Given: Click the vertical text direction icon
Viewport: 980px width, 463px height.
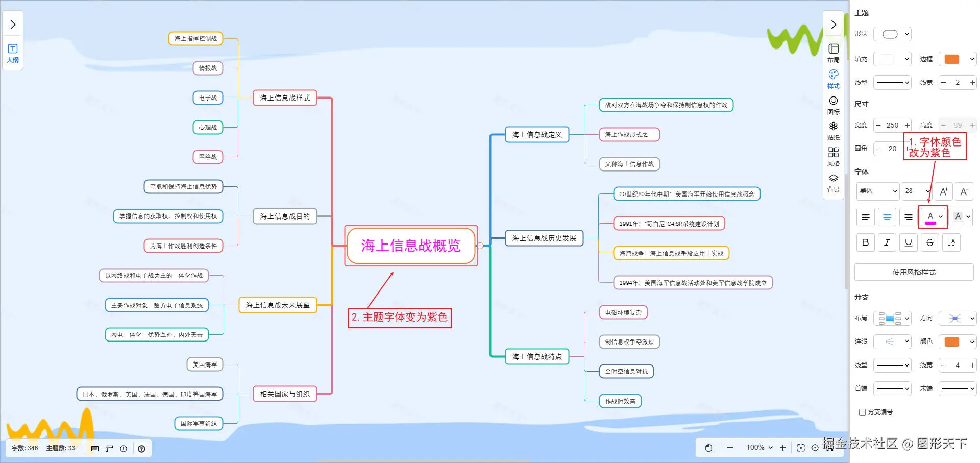Looking at the screenshot, I should 951,242.
